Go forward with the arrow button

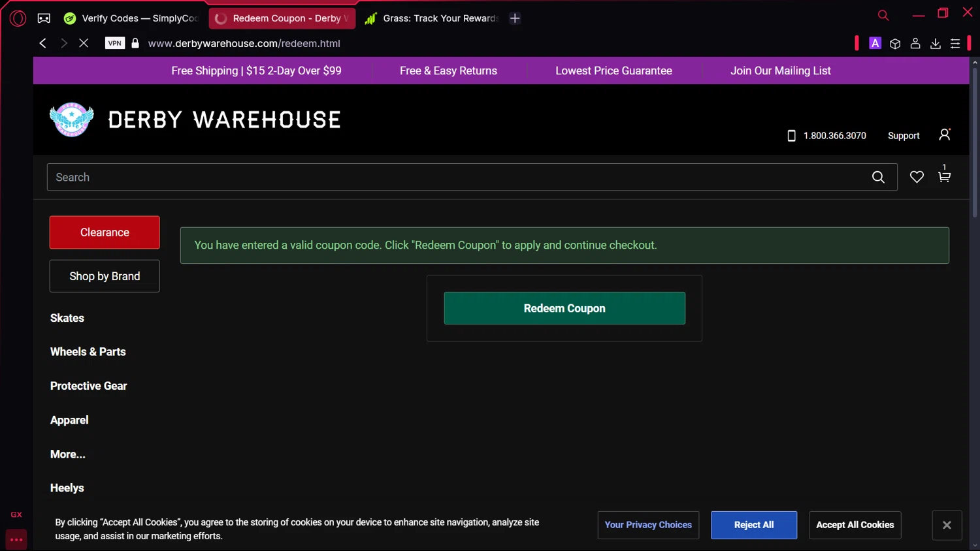[x=63, y=43]
